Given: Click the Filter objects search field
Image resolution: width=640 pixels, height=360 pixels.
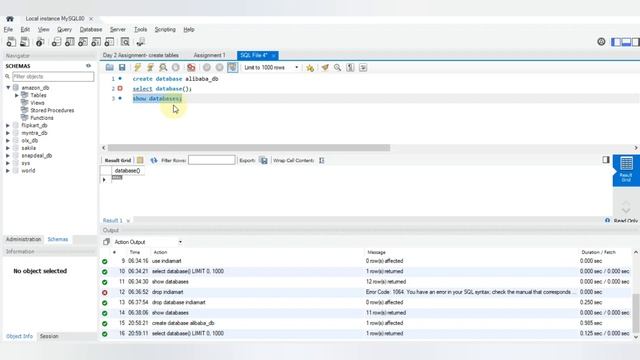Looking at the screenshot, I should 53,76.
